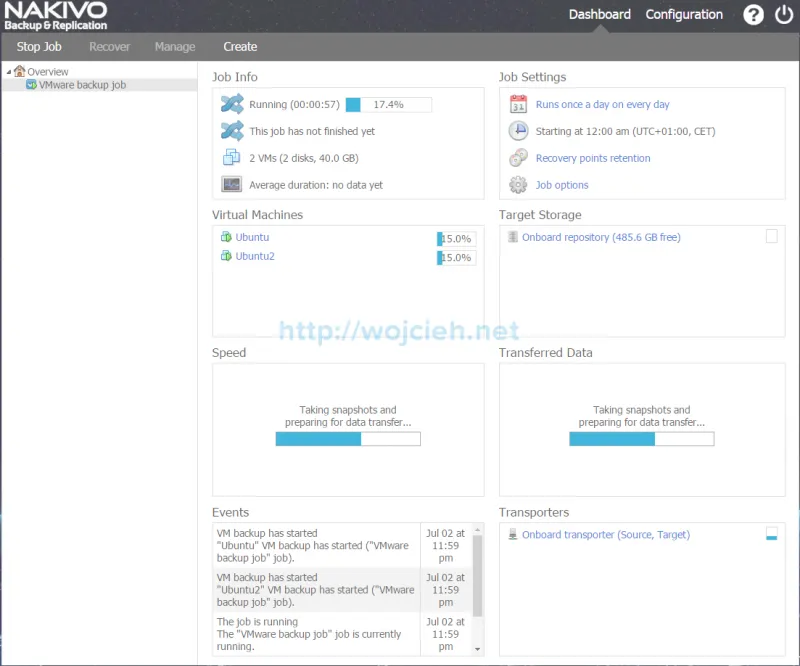Collapse the Overview tree node
The width and height of the screenshot is (800, 666).
(x=8, y=71)
